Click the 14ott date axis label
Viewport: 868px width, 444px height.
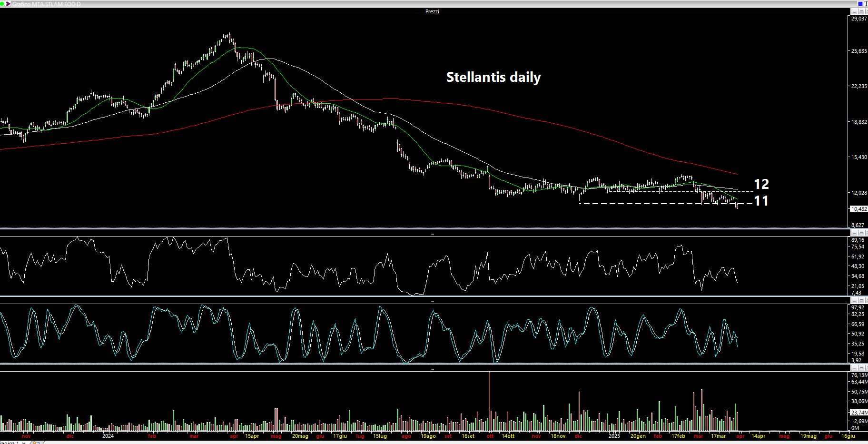point(507,436)
